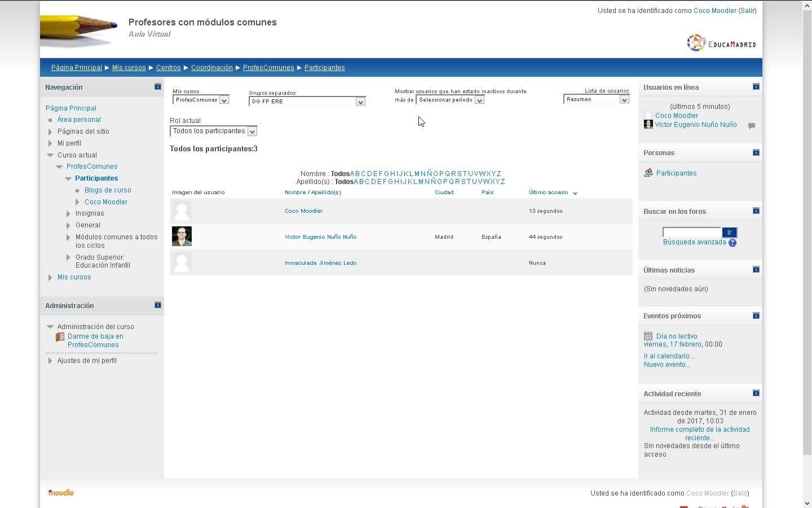Screen dimensions: 812x508
Task: Click viernes, 17 febrero date link
Action: [x=673, y=344]
